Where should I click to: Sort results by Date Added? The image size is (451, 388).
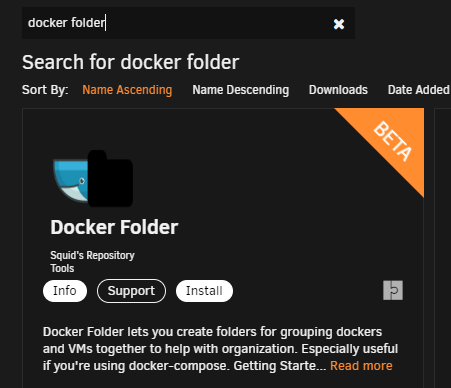(419, 90)
